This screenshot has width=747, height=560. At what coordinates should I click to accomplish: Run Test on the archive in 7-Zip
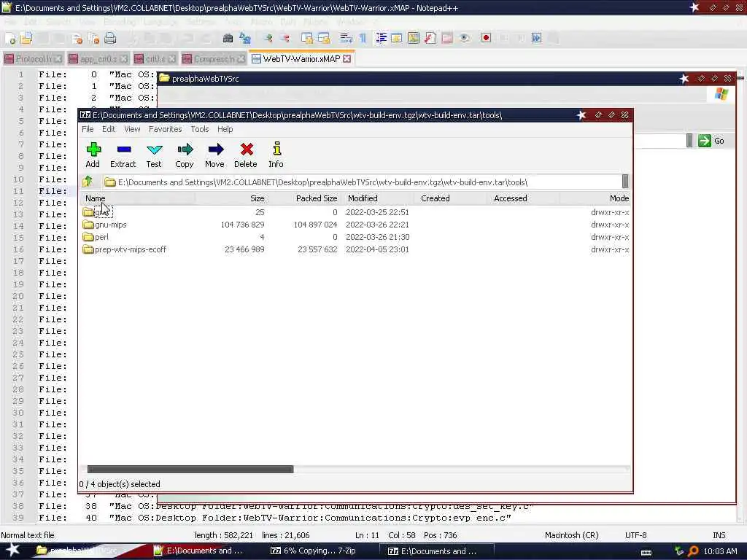point(154,155)
